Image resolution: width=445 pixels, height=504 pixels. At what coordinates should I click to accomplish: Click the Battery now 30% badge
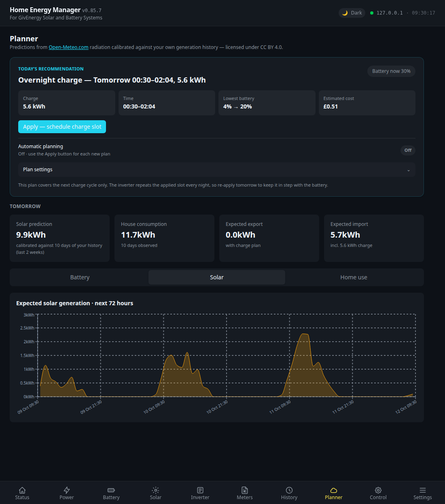391,71
